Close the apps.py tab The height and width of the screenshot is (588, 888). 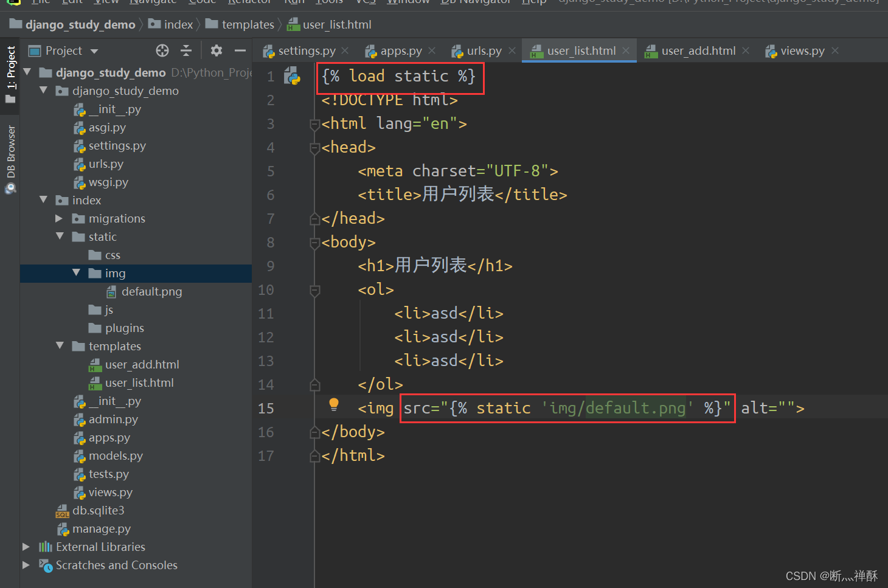click(x=432, y=50)
